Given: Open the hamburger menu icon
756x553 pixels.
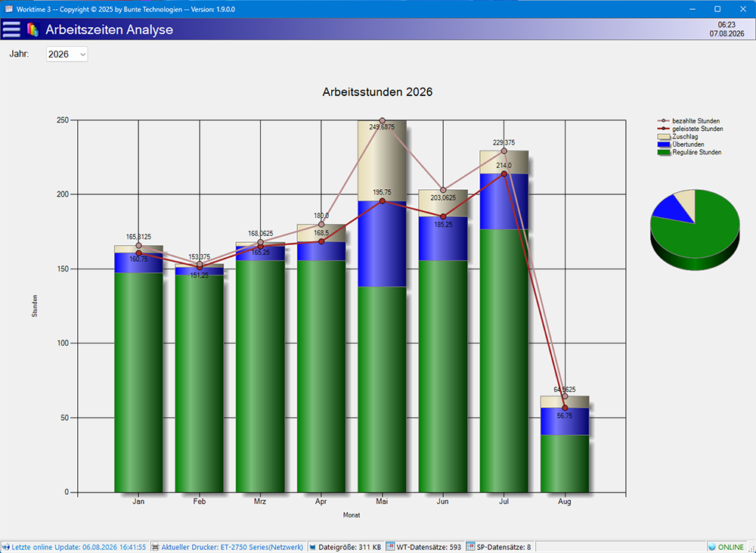Looking at the screenshot, I should pyautogui.click(x=11, y=30).
